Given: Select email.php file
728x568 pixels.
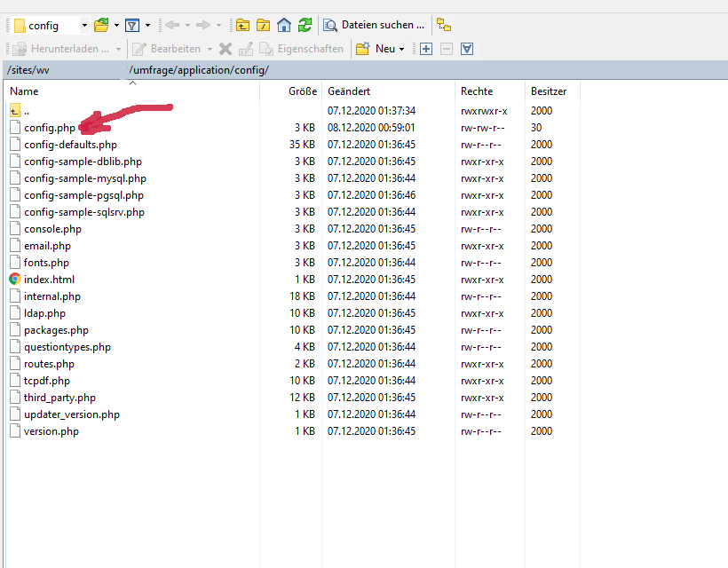Looking at the screenshot, I should point(47,246).
